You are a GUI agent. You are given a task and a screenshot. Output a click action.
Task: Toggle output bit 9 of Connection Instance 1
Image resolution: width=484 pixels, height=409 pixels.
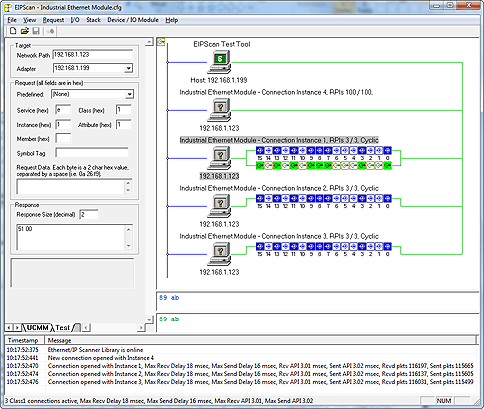(311, 165)
